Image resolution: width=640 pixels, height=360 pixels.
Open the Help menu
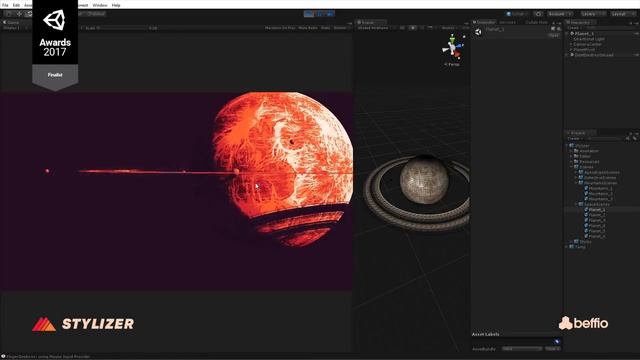coord(116,5)
